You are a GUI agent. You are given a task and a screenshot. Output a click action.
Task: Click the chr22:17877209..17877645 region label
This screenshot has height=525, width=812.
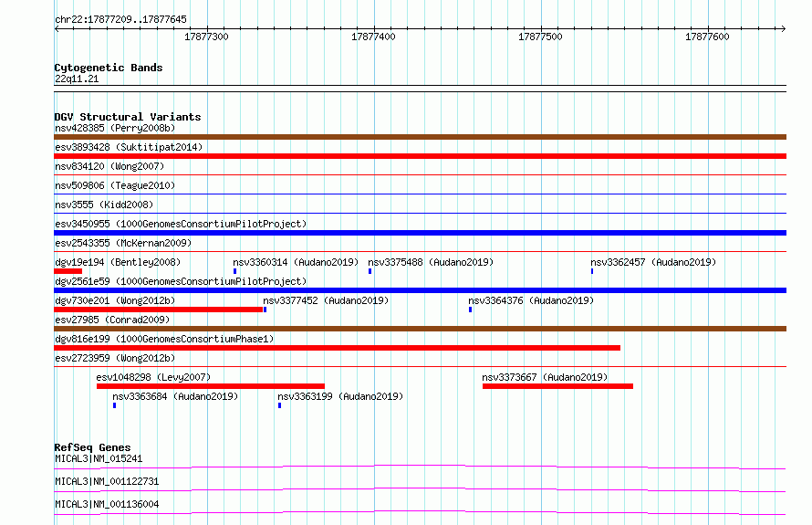point(120,20)
